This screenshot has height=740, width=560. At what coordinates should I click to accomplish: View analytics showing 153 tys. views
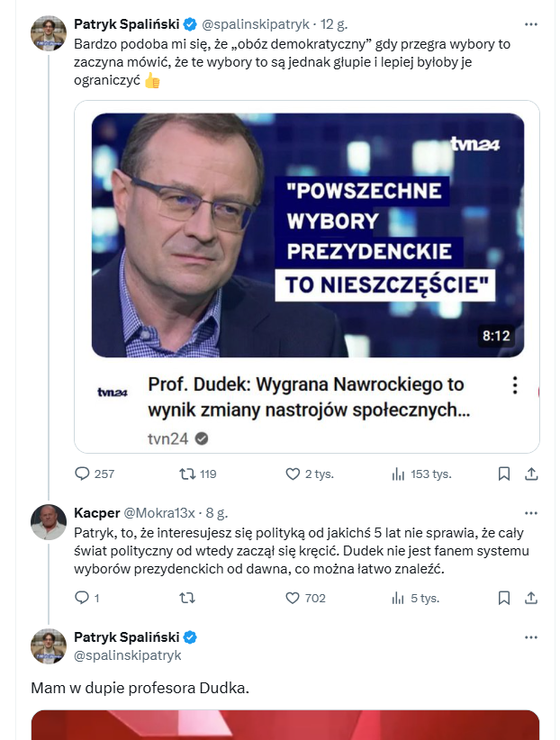399,474
